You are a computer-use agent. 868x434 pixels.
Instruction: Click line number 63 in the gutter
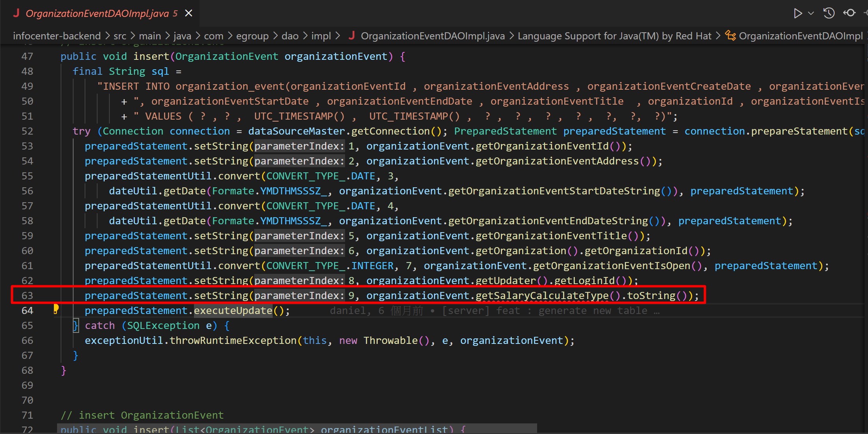tap(27, 295)
